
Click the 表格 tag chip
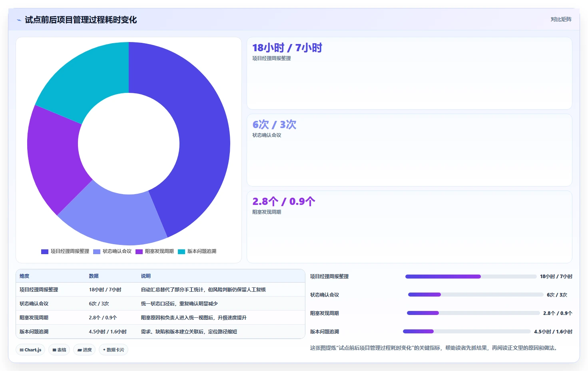point(59,350)
